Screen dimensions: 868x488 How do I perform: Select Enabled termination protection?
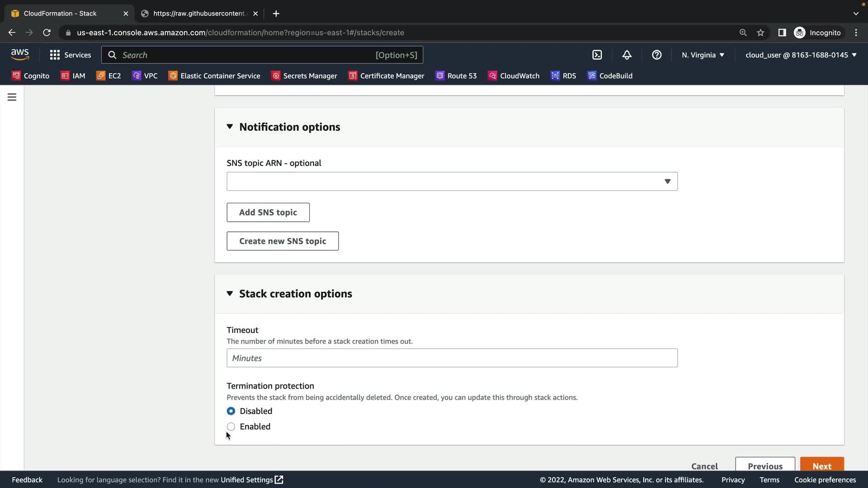(231, 427)
